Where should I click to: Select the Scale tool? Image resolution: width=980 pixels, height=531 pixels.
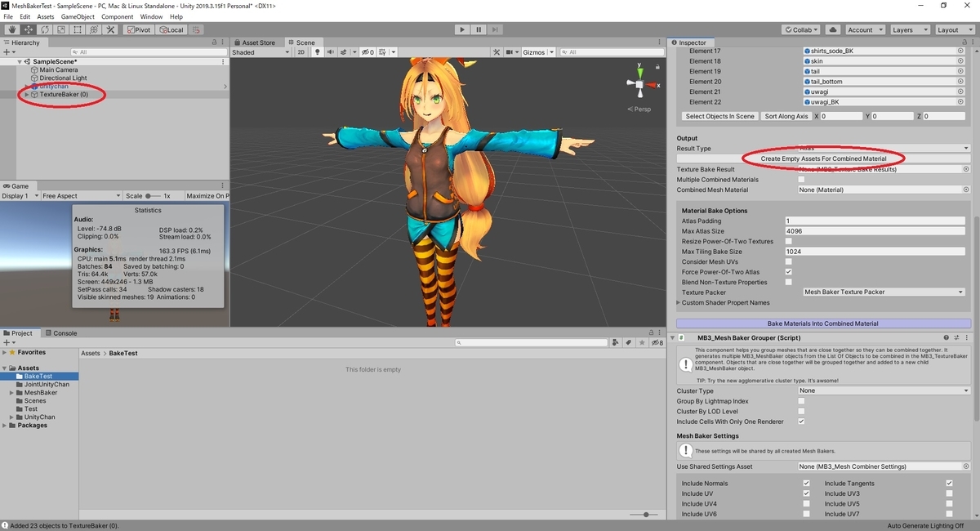point(60,29)
